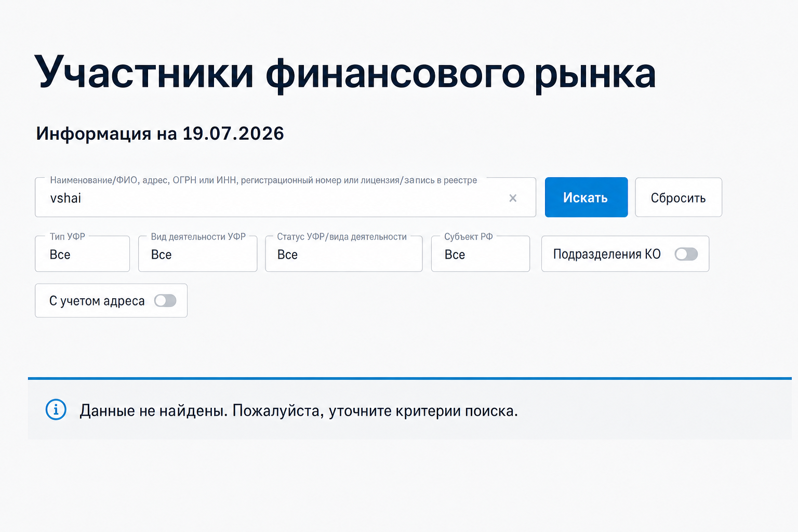Focus the search input containing vshai
This screenshot has height=532, width=798.
[285, 197]
